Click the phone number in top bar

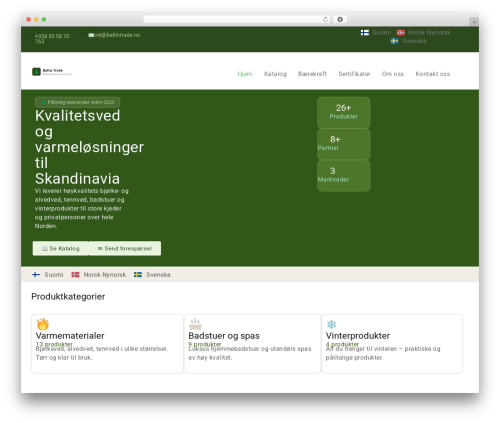(x=52, y=39)
